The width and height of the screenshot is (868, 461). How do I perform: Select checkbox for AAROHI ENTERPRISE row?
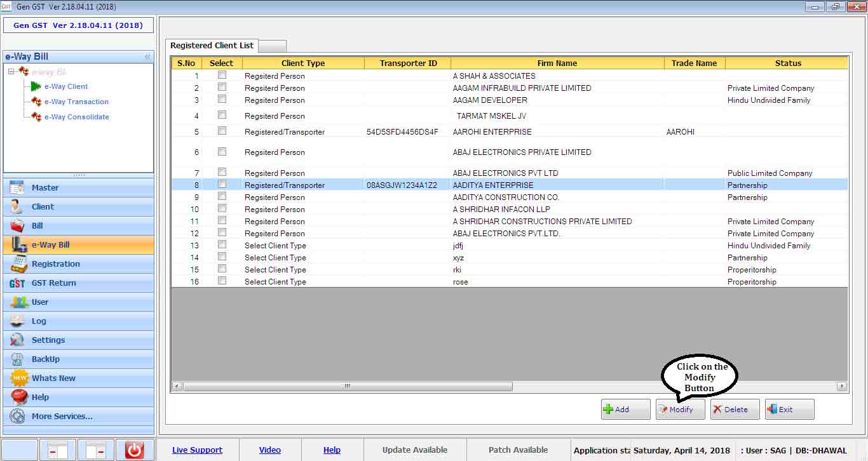(222, 131)
